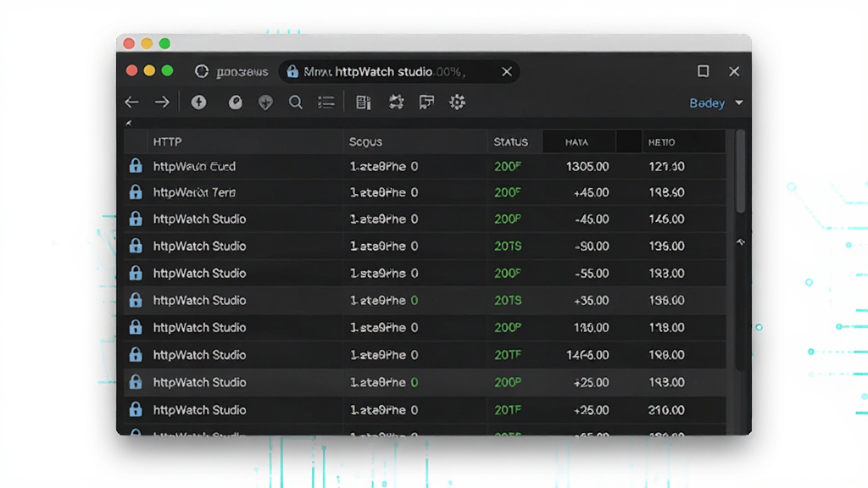Click the lock icon in the +35.00 row
The width and height of the screenshot is (868, 488).
click(x=136, y=300)
